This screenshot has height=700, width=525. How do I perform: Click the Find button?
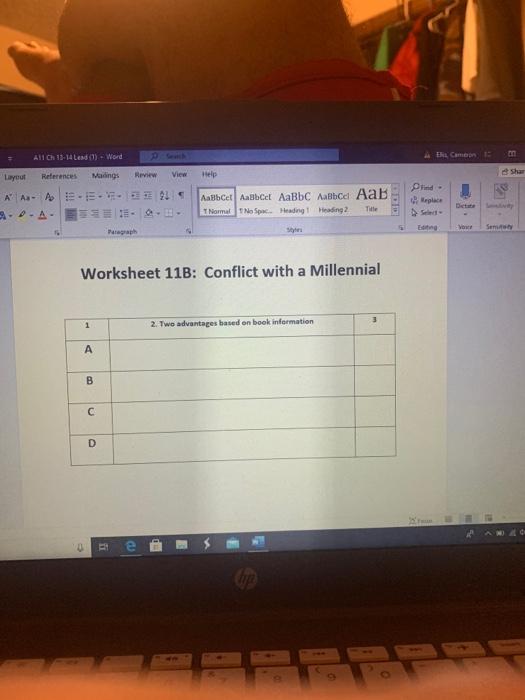click(x=426, y=187)
